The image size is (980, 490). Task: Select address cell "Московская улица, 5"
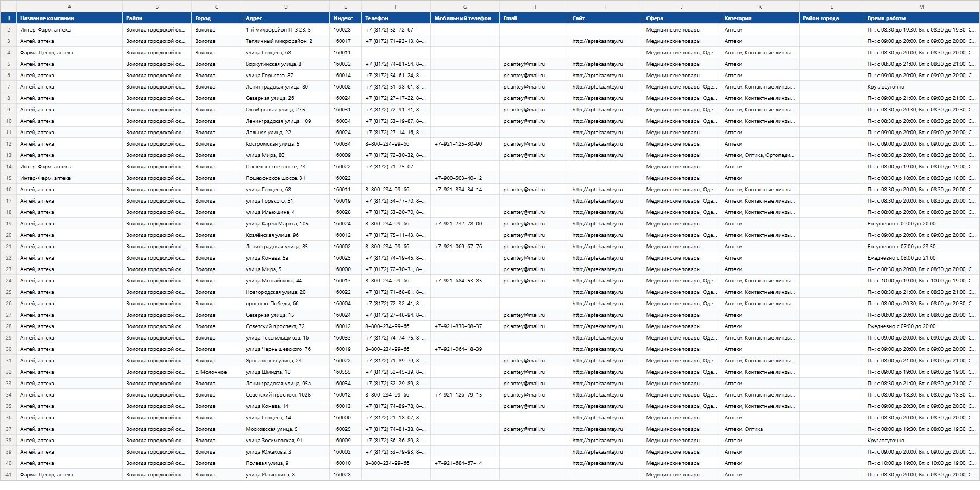tap(286, 429)
